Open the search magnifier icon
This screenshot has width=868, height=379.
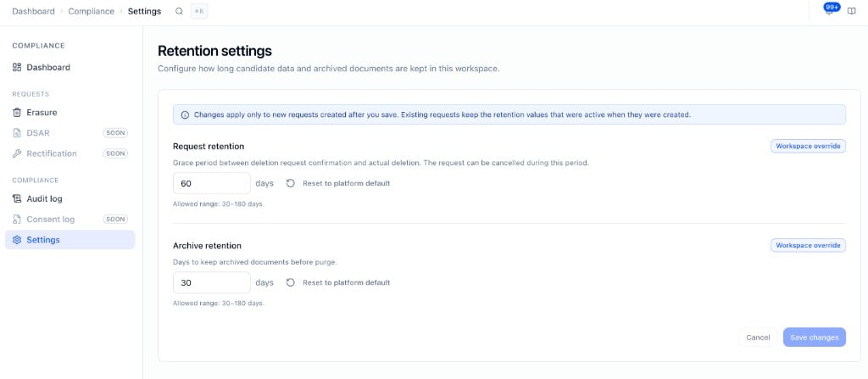[x=179, y=11]
